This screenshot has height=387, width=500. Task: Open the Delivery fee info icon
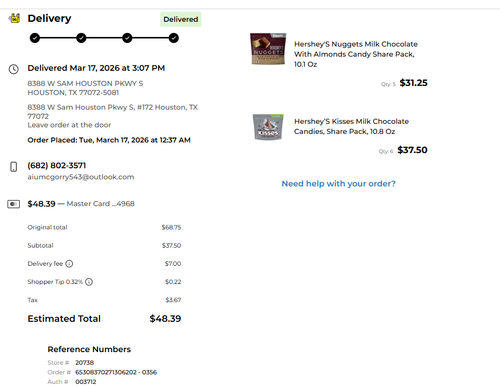coord(69,264)
